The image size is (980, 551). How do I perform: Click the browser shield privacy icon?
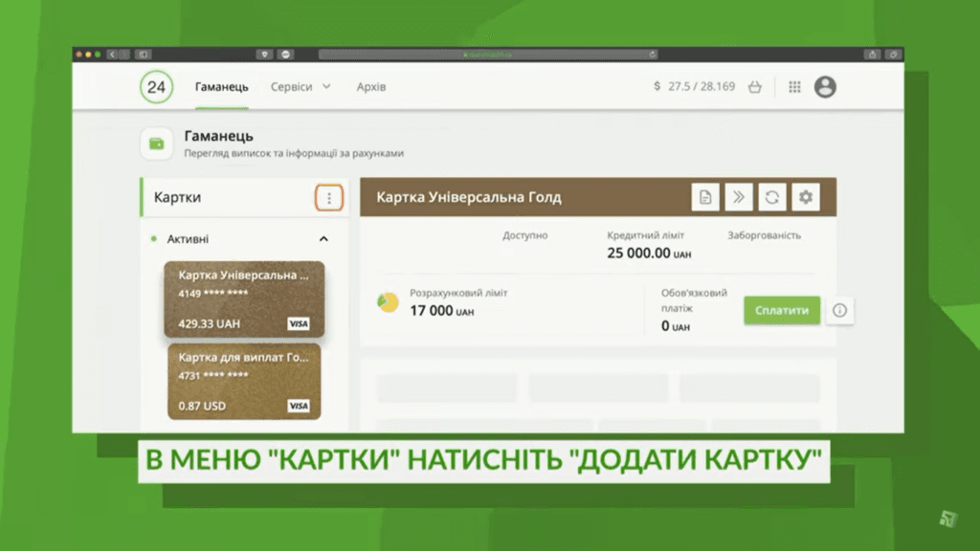coord(265,55)
